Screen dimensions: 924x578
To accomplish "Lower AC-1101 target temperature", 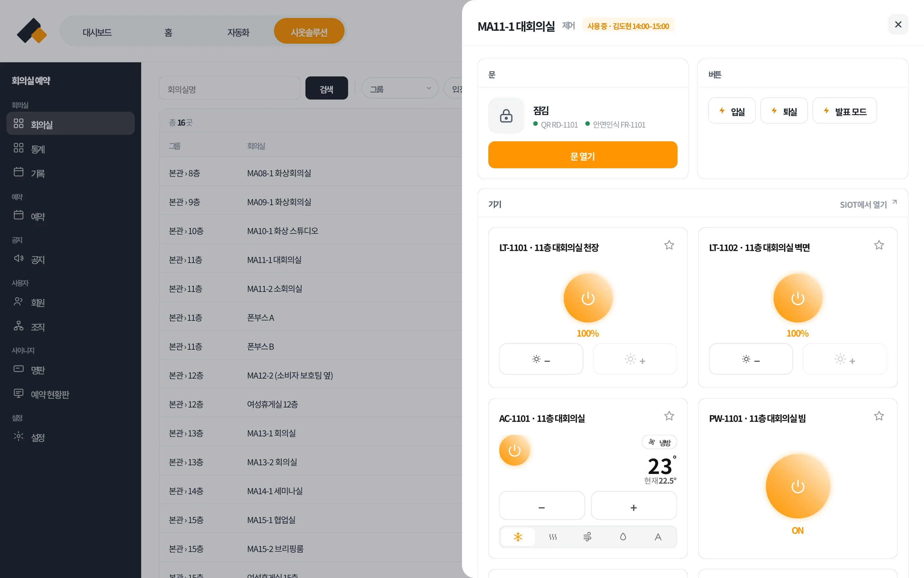I will (x=542, y=506).
